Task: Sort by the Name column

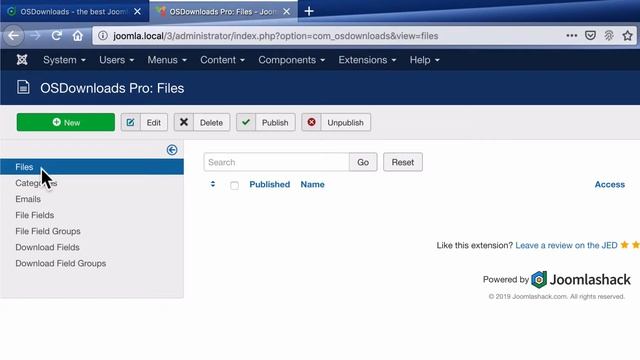Action: click(313, 184)
